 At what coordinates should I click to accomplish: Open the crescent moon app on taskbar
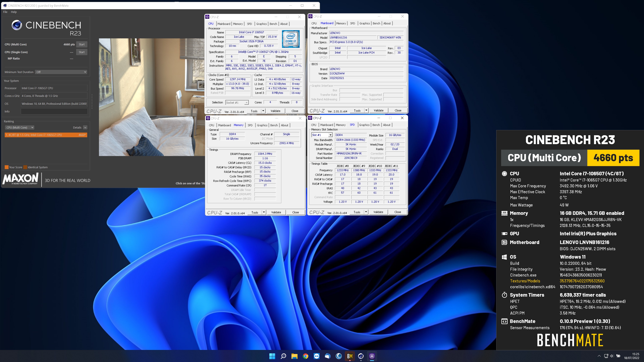click(339, 356)
